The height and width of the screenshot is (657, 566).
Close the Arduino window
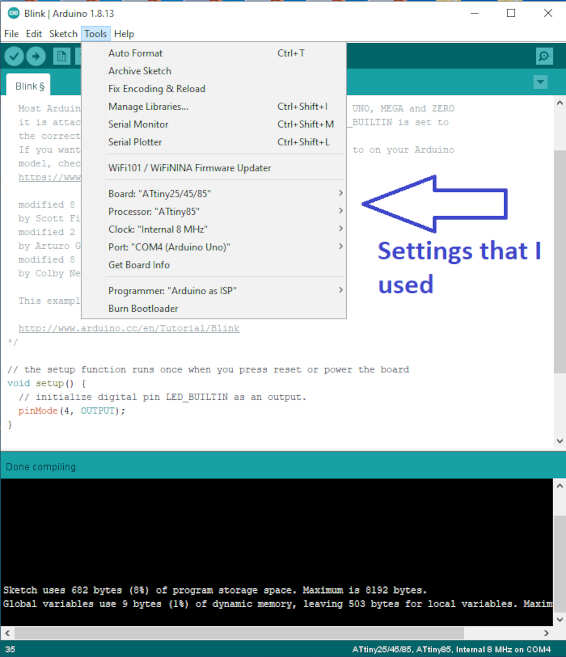pyautogui.click(x=548, y=13)
